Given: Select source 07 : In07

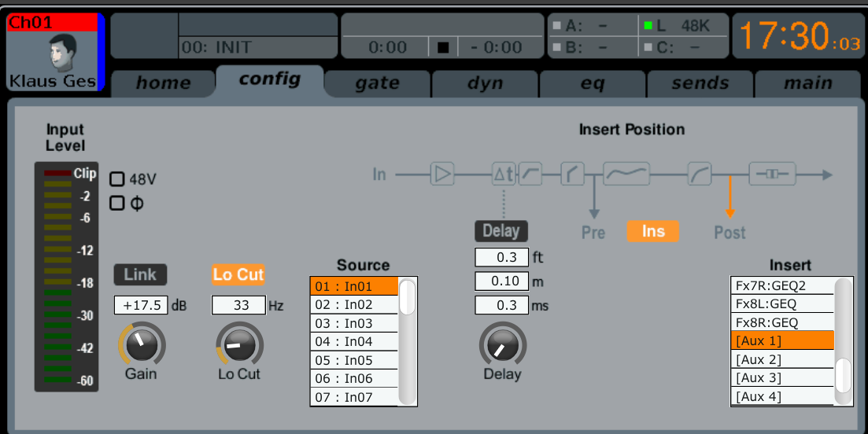Looking at the screenshot, I should (x=354, y=397).
